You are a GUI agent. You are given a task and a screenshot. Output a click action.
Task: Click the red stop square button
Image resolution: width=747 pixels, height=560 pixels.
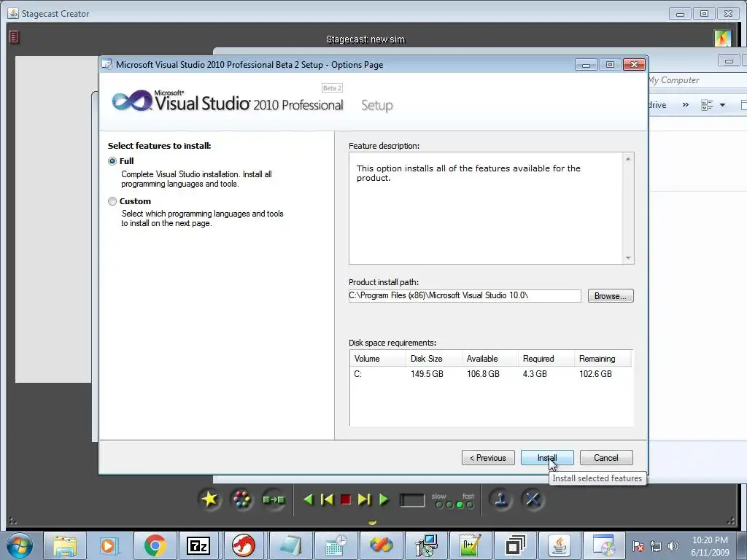(x=345, y=499)
